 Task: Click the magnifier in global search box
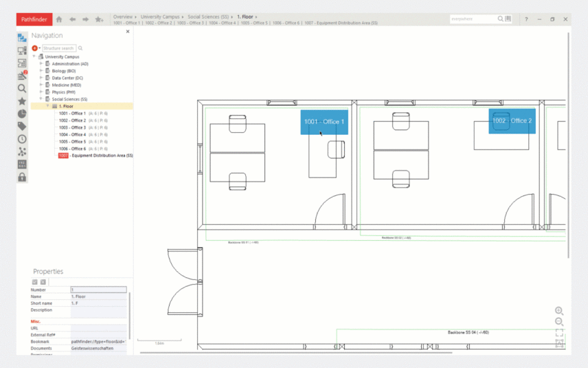pos(500,19)
